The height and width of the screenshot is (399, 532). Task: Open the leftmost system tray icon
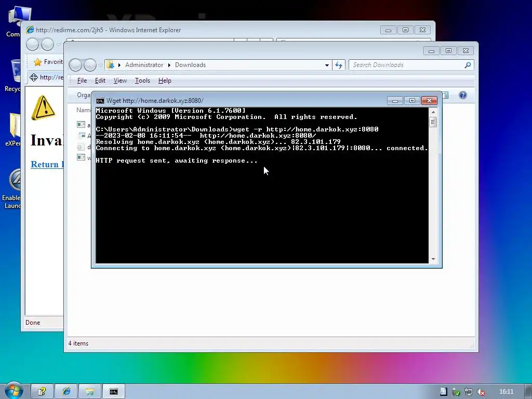point(444,392)
